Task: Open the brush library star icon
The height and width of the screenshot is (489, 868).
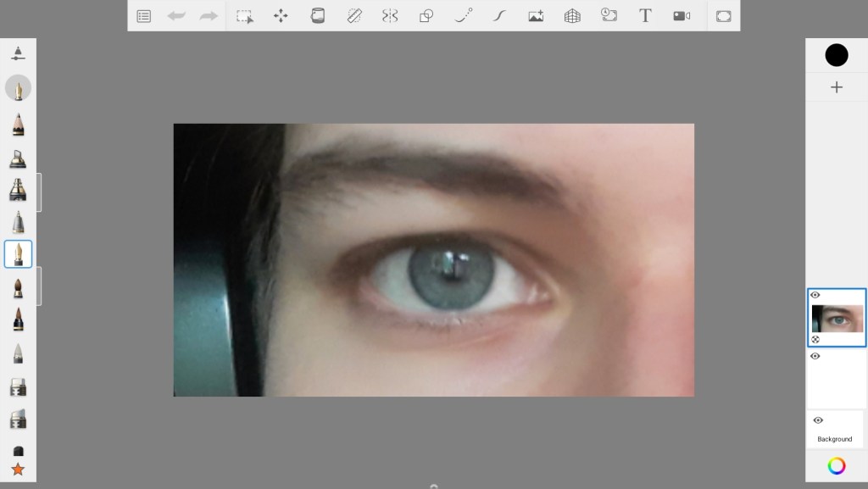Action: point(18,470)
